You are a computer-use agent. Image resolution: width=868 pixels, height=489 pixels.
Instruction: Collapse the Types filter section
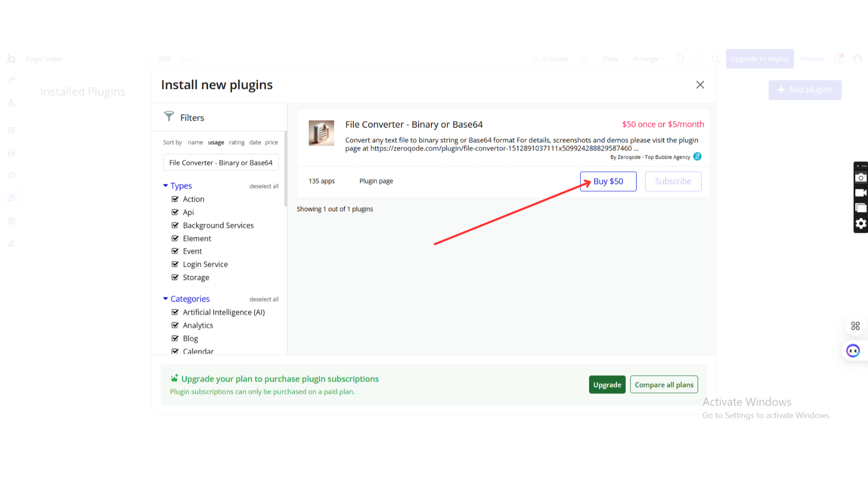pos(166,186)
